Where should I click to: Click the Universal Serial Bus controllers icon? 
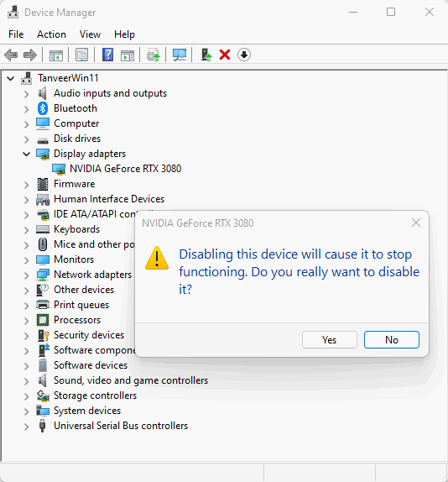point(43,426)
